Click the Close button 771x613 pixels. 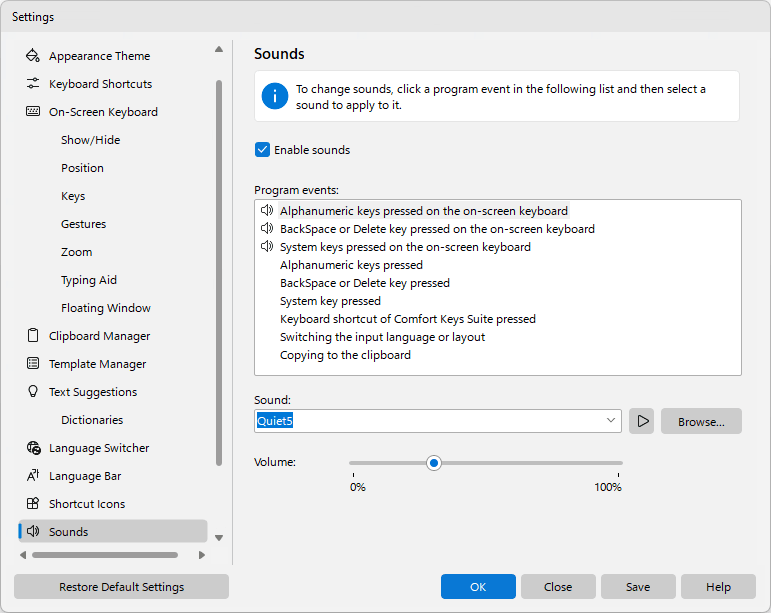coord(558,586)
